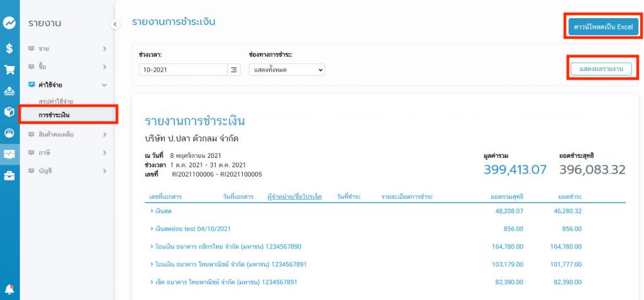644x300 pixels.
Task: Expand the ซื้อ report menu
Action: (x=68, y=67)
